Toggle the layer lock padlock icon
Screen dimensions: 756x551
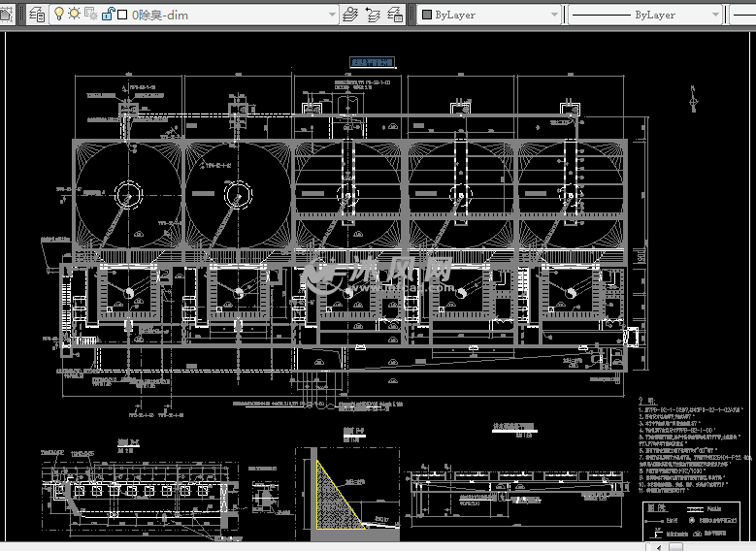(107, 15)
